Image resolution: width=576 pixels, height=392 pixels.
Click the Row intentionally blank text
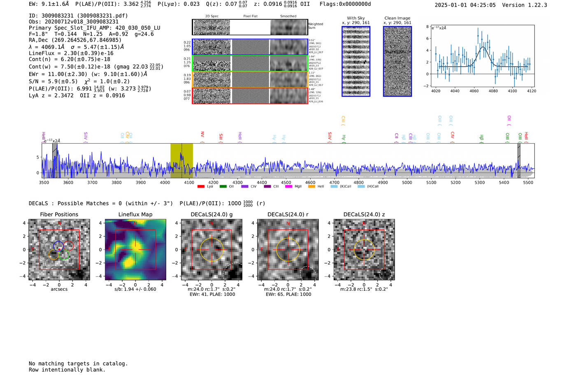pos(67,370)
